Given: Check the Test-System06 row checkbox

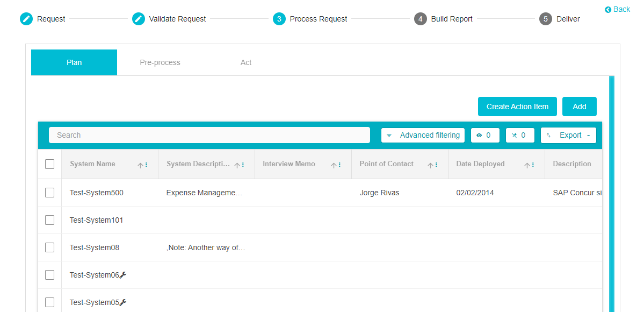Looking at the screenshot, I should (x=50, y=275).
